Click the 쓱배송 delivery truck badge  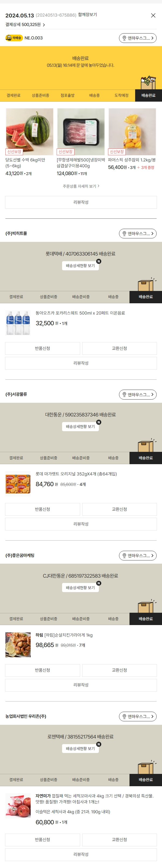13,38
